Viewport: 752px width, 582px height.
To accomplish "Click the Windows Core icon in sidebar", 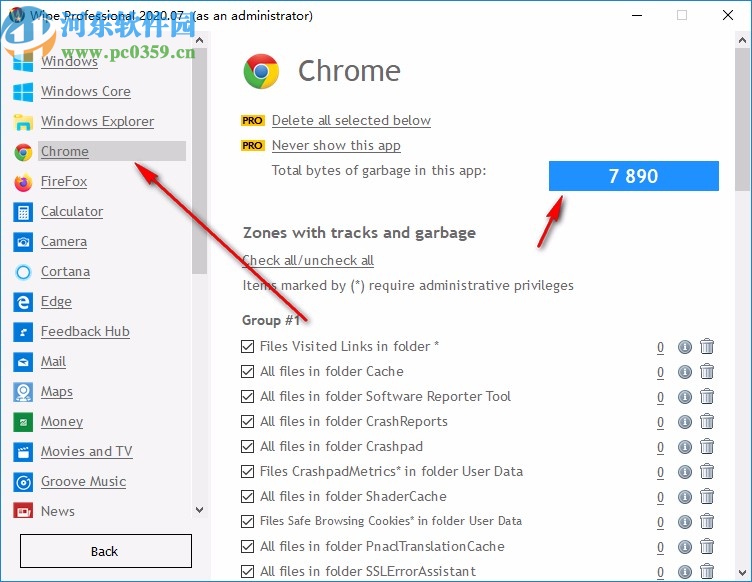I will pyautogui.click(x=23, y=92).
